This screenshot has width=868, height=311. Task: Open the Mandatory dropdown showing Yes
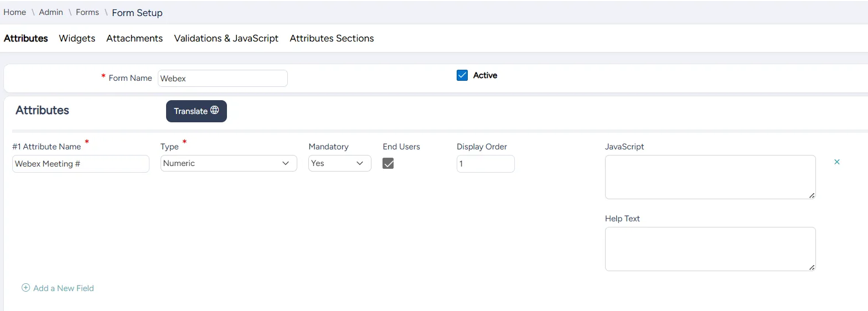[340, 163]
